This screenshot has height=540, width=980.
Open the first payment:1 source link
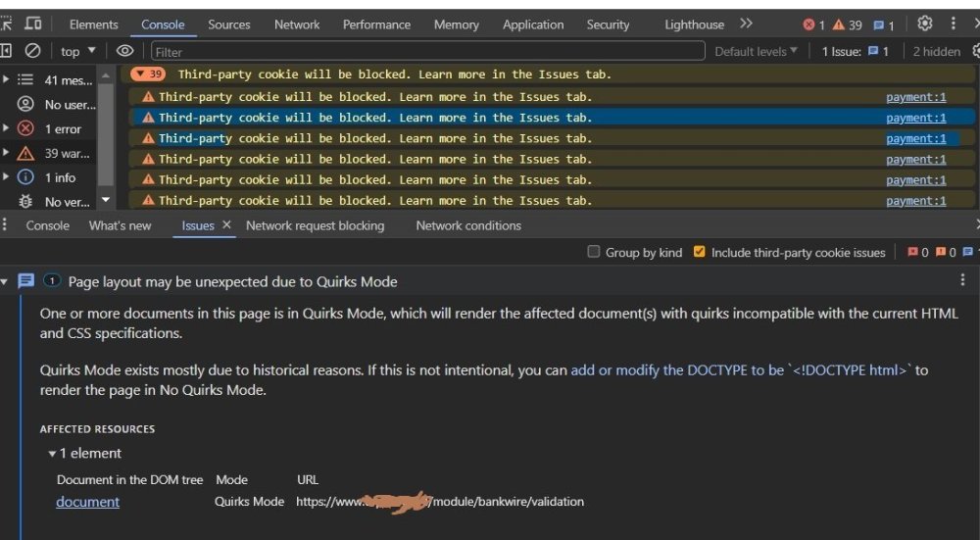click(915, 97)
